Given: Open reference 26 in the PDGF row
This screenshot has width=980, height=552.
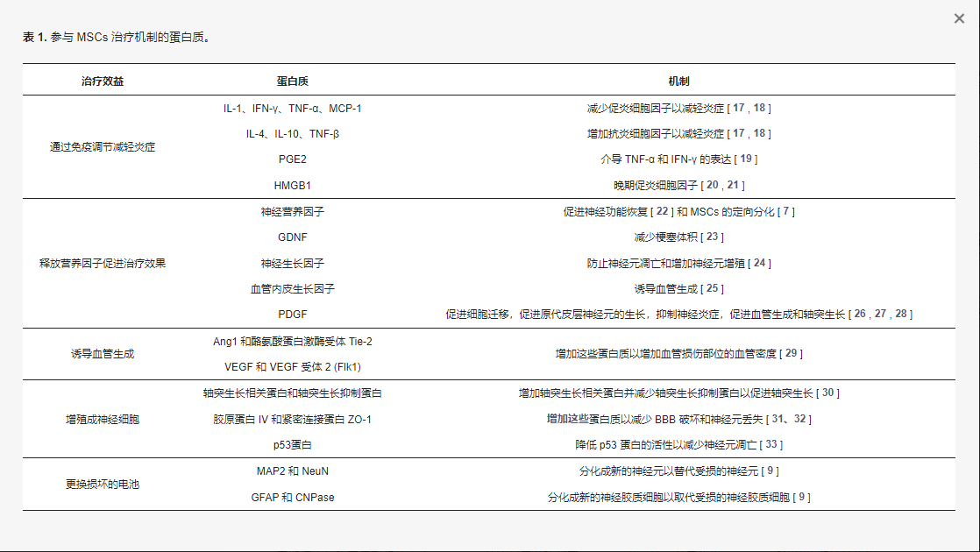Looking at the screenshot, I should 861,315.
